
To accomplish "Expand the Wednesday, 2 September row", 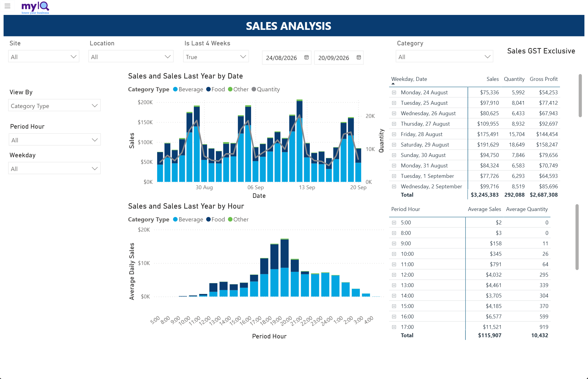I will coord(394,187).
